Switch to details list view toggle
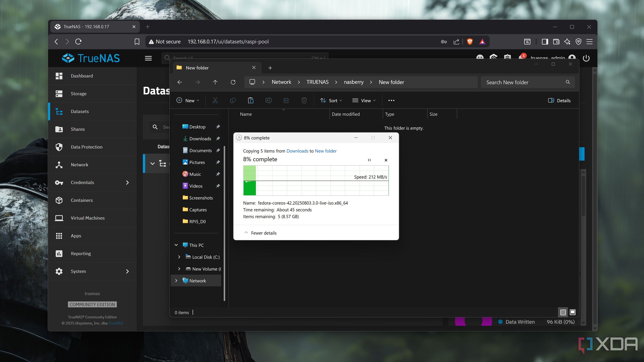This screenshot has width=644, height=362. [563, 312]
